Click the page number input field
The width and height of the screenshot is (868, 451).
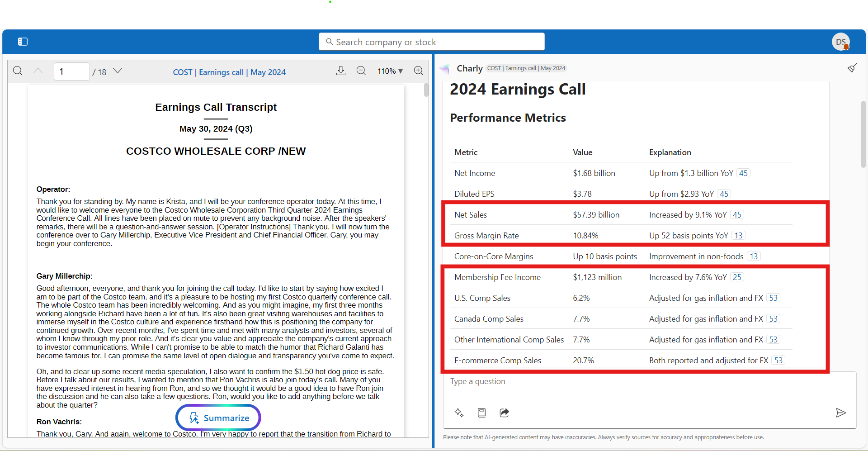coord(71,71)
